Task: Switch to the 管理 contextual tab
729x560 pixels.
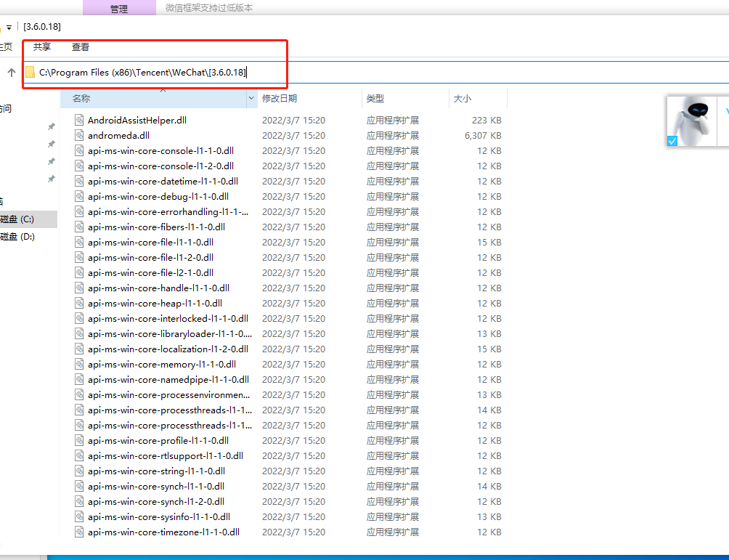Action: coord(118,9)
